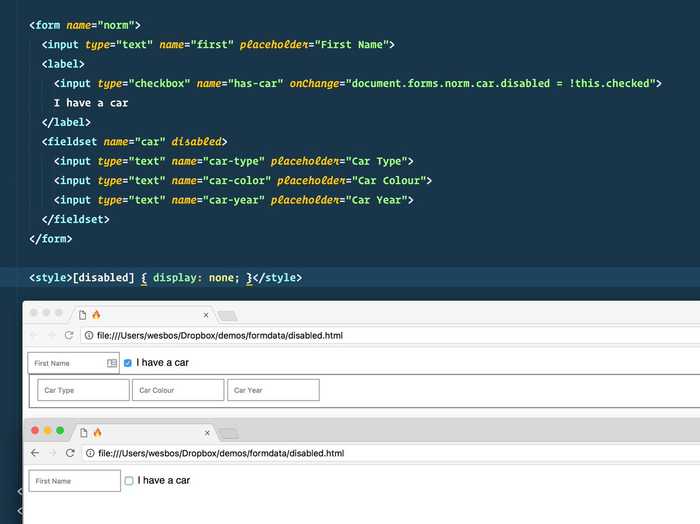700x524 pixels.
Task: Reload page in the lower browser window
Action: coord(70,453)
